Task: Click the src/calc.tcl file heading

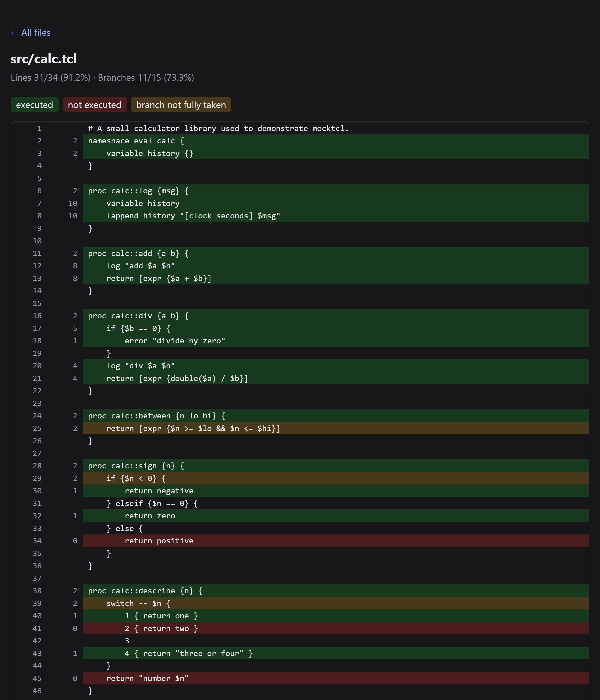Action: click(44, 59)
